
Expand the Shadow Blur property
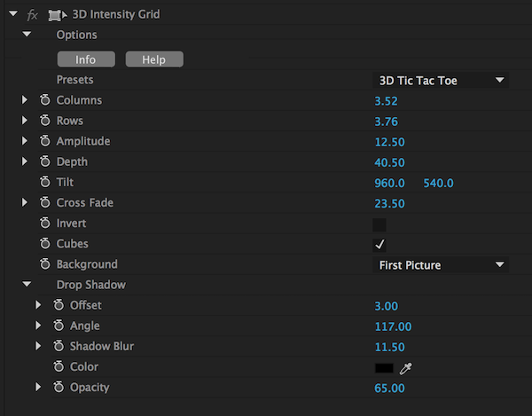tap(38, 346)
